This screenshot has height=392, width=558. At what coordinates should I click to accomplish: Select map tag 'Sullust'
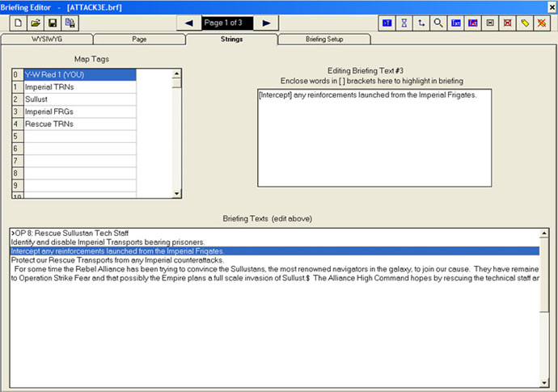coord(80,99)
